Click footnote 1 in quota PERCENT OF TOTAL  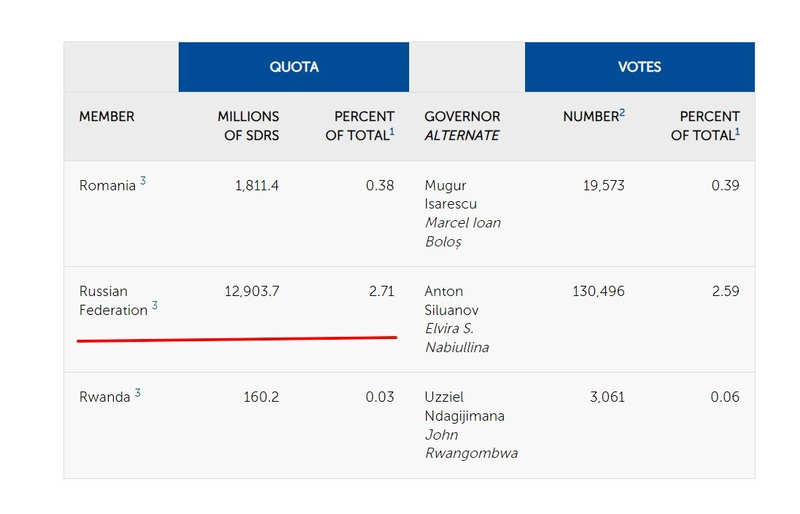pyautogui.click(x=392, y=132)
